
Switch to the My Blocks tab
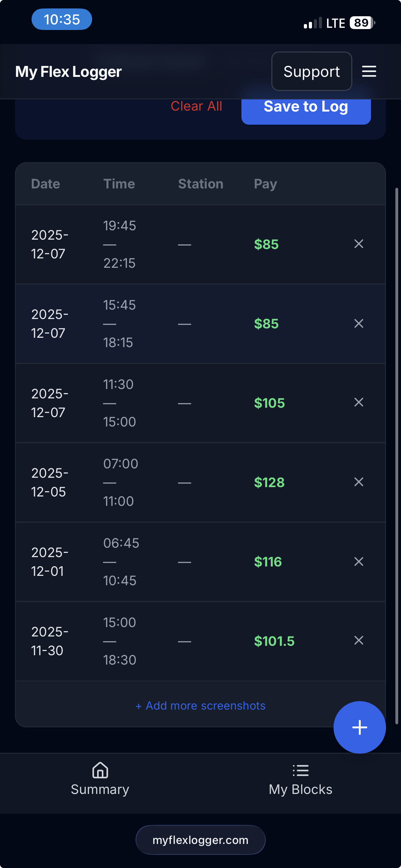[x=300, y=779]
